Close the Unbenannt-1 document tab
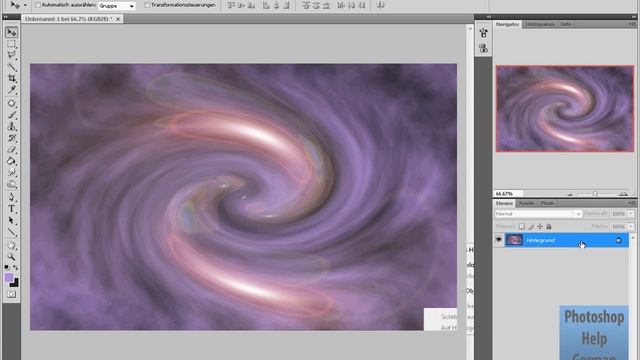The height and width of the screenshot is (360, 640). tap(118, 19)
